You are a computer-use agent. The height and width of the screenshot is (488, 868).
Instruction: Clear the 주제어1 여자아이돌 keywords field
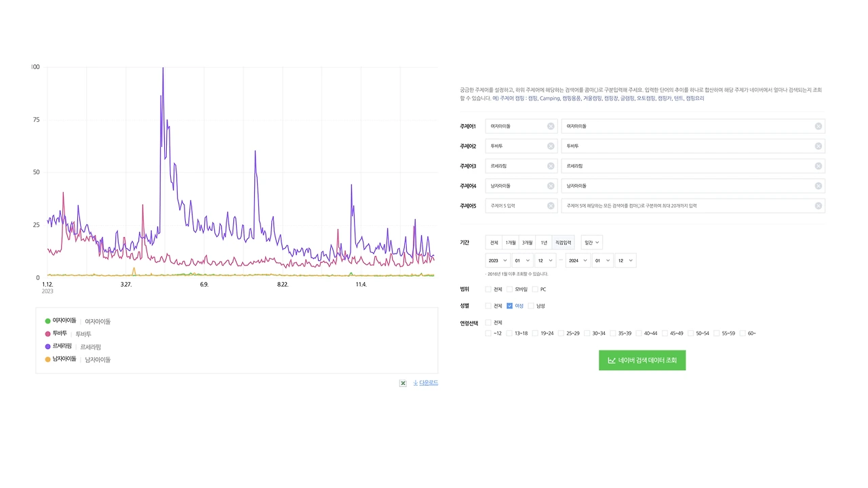click(818, 126)
